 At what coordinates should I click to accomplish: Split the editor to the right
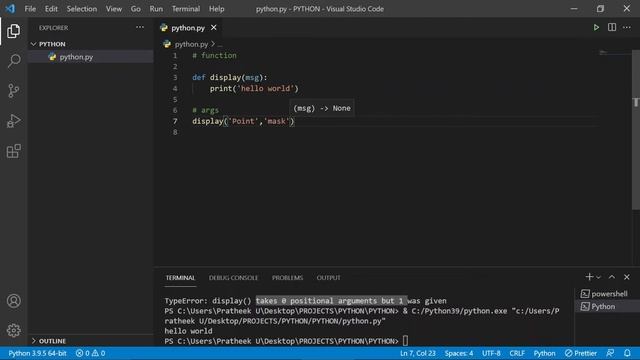tap(611, 27)
